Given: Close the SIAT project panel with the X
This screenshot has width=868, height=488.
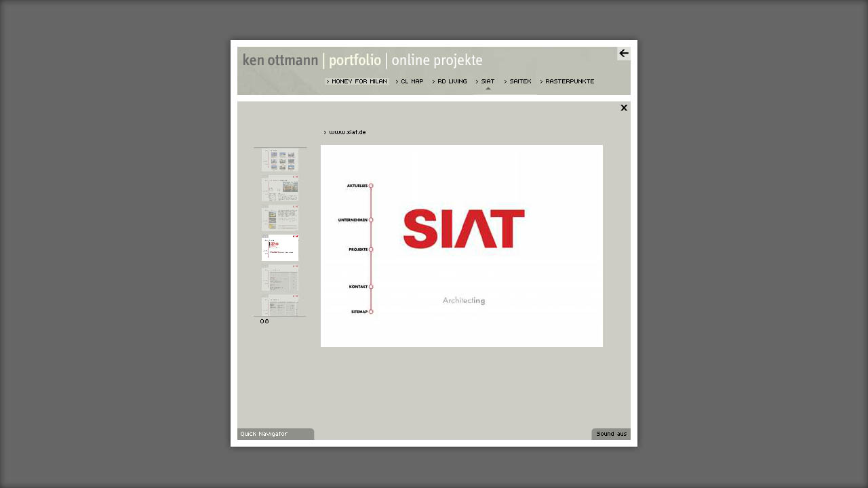Looking at the screenshot, I should pyautogui.click(x=624, y=108).
